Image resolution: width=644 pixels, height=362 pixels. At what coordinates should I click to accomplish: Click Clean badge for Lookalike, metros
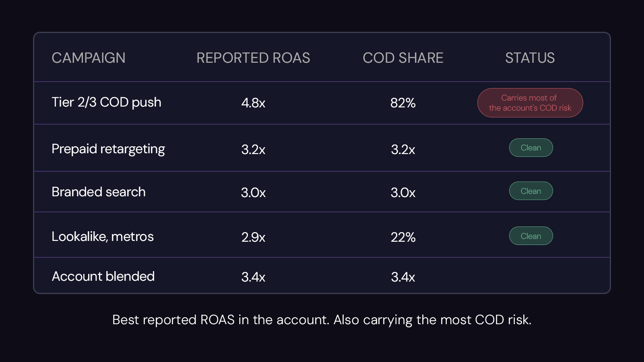[x=531, y=236]
